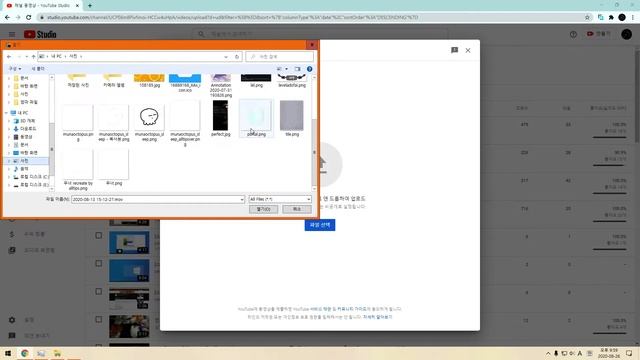Viewport: 640px width, 360px height.
Task: Go up one folder in file dialog
Action: coord(33,56)
